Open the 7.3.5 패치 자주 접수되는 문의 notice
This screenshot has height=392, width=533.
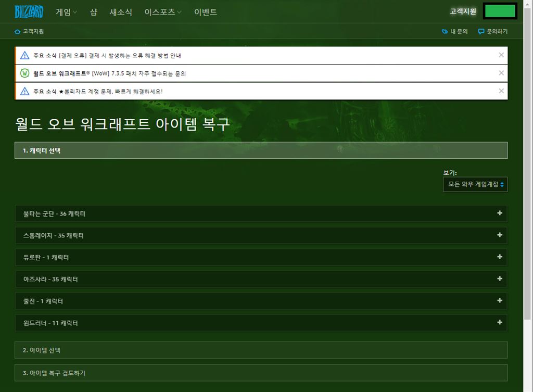coord(109,73)
